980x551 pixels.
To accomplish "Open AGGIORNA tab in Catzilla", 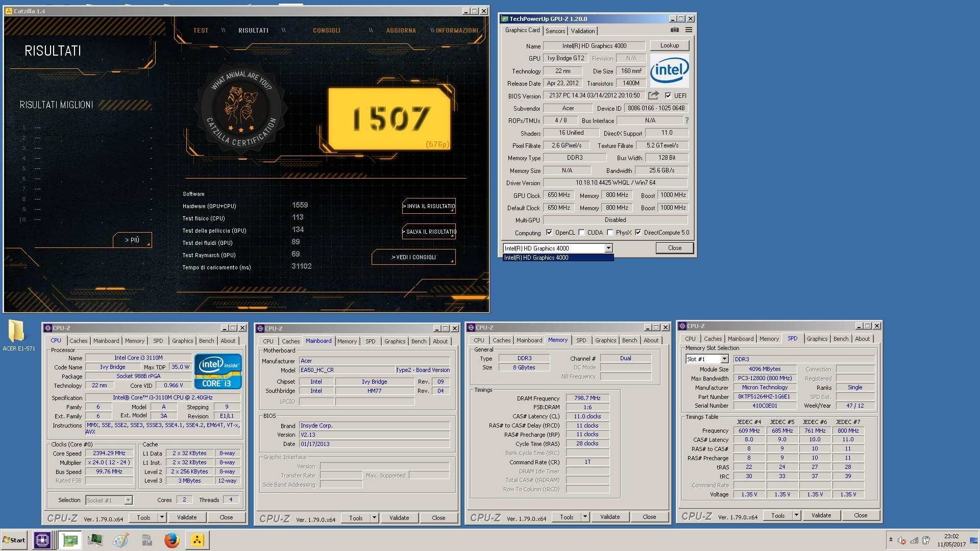I will [401, 31].
